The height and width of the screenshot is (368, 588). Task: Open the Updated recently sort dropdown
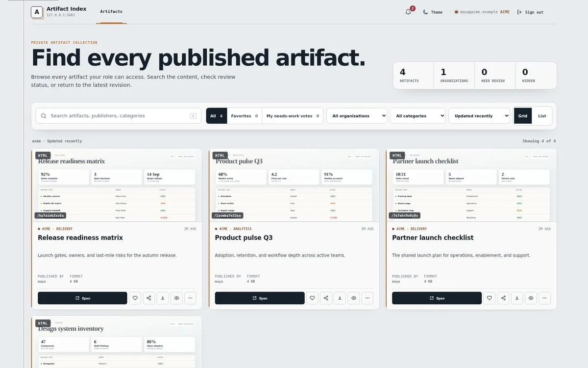coord(479,116)
